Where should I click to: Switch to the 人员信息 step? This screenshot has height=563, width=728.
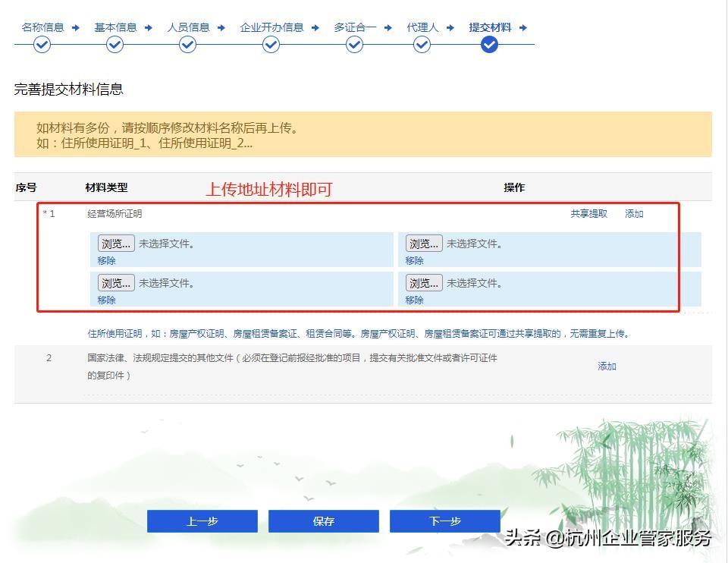(x=189, y=27)
